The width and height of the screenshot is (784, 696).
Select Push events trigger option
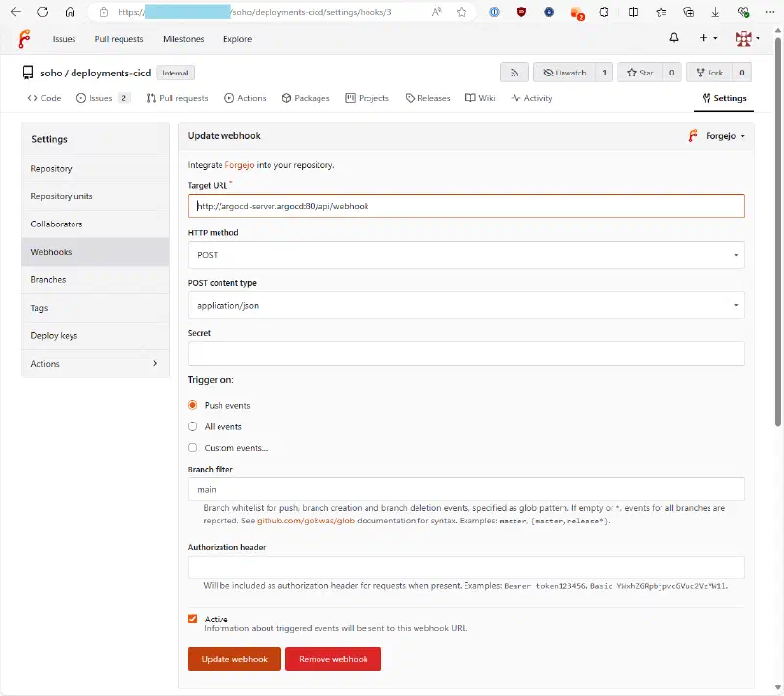click(192, 405)
